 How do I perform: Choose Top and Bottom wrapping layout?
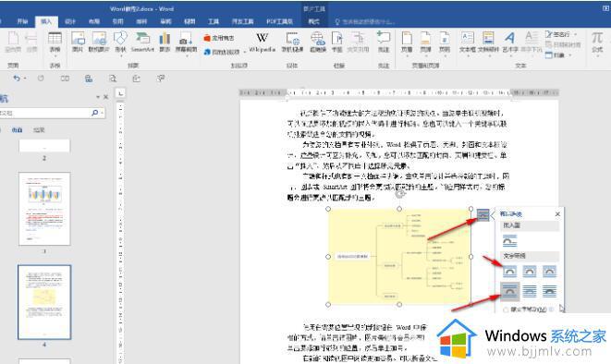click(509, 291)
